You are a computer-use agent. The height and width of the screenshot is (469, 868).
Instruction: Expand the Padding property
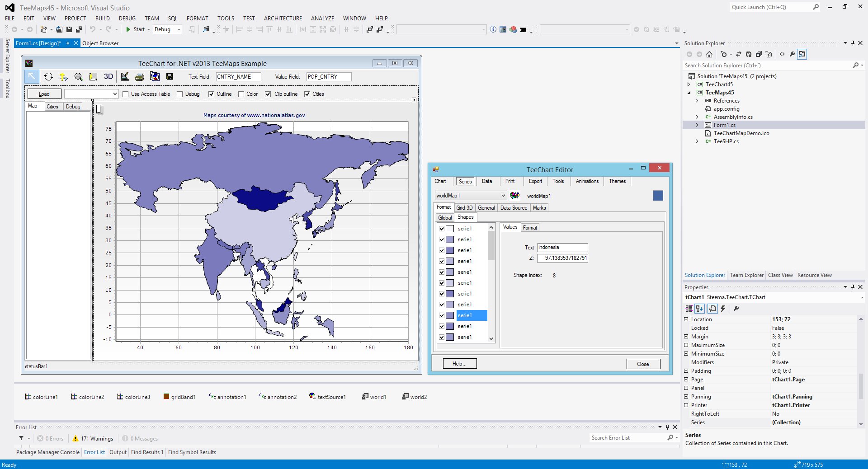(x=686, y=371)
